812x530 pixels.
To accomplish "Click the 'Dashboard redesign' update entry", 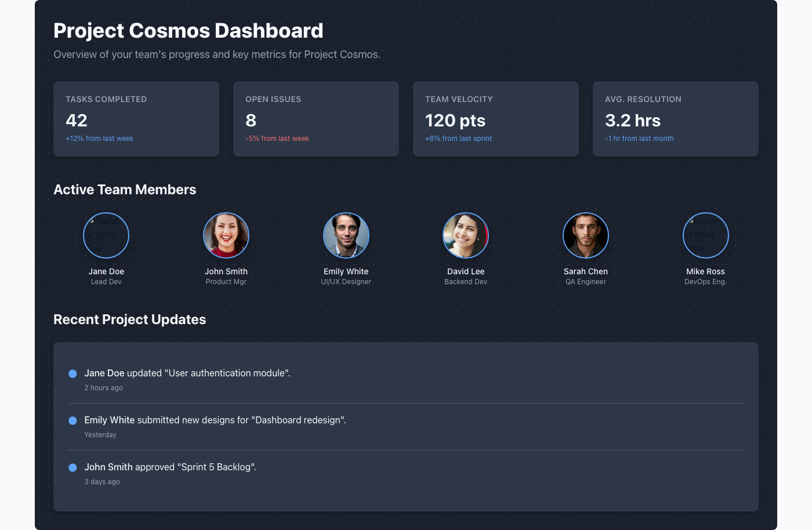I will (215, 420).
